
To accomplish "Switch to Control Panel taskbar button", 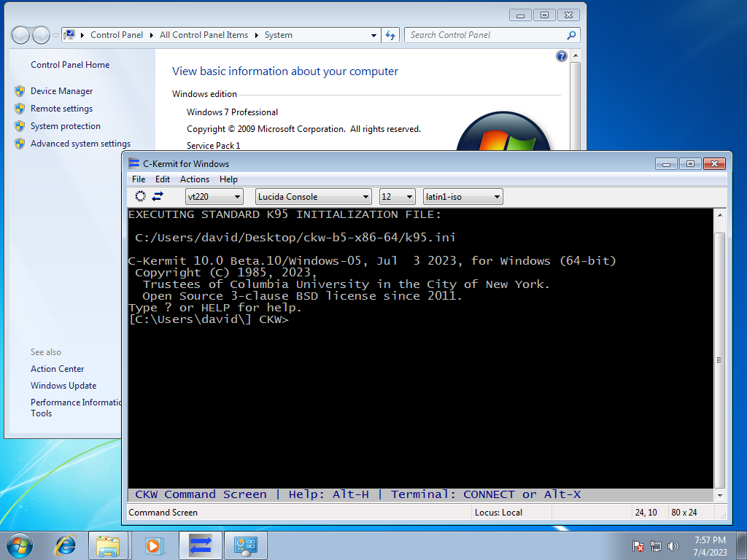I will click(x=246, y=545).
